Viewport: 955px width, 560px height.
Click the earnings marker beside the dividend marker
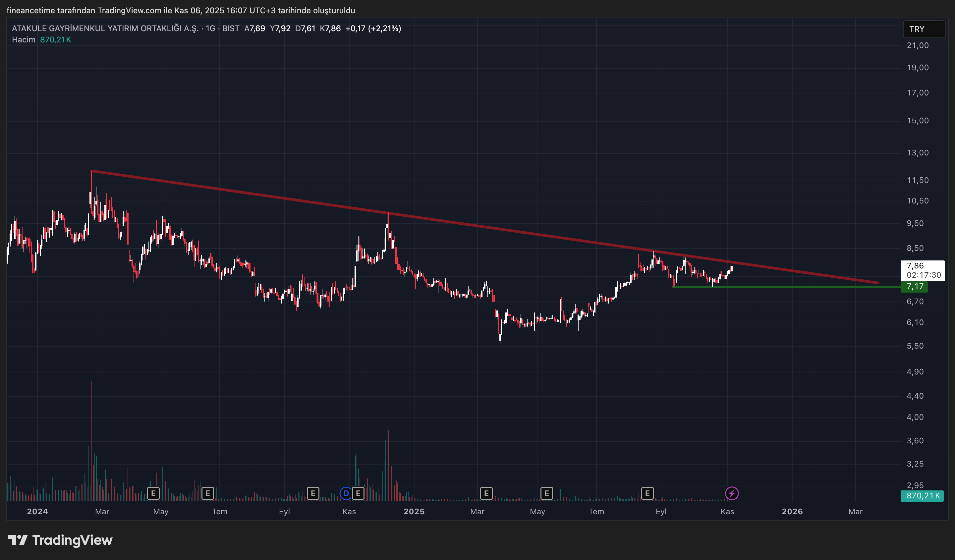[358, 493]
